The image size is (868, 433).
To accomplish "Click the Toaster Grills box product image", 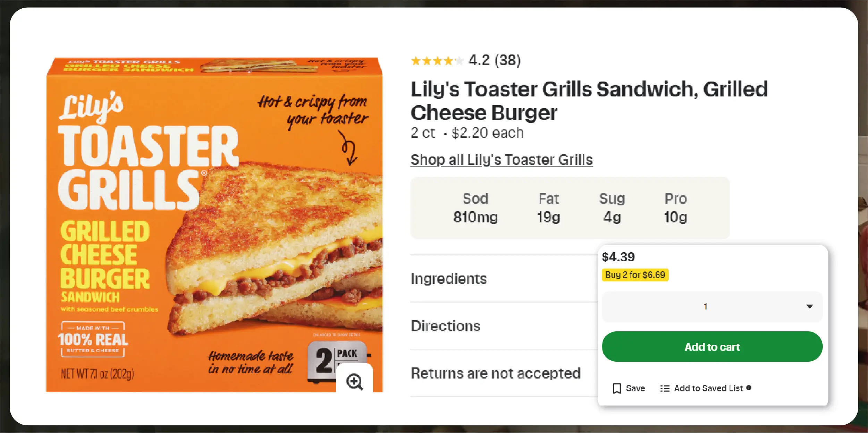I will coord(214,225).
